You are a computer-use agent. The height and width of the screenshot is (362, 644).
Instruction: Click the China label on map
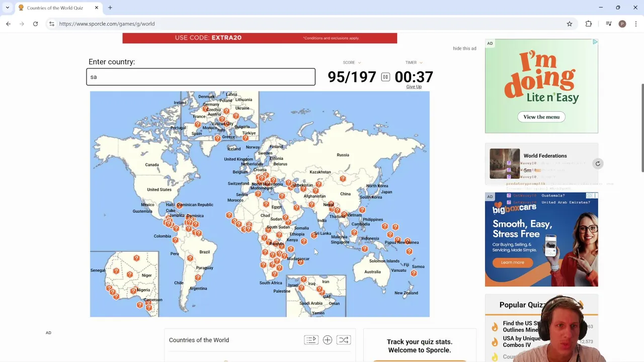(x=345, y=194)
